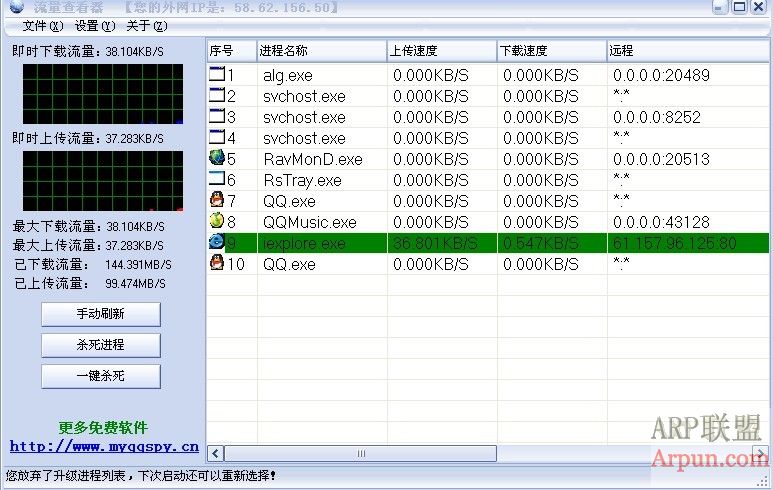Click the icon of row 2 svchost.exe
The width and height of the screenshot is (773, 490).
coord(216,95)
